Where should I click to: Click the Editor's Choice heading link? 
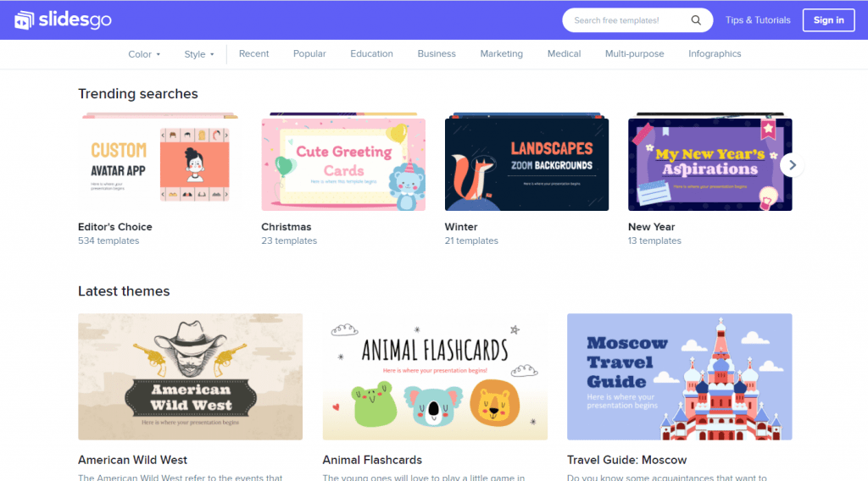pyautogui.click(x=115, y=227)
